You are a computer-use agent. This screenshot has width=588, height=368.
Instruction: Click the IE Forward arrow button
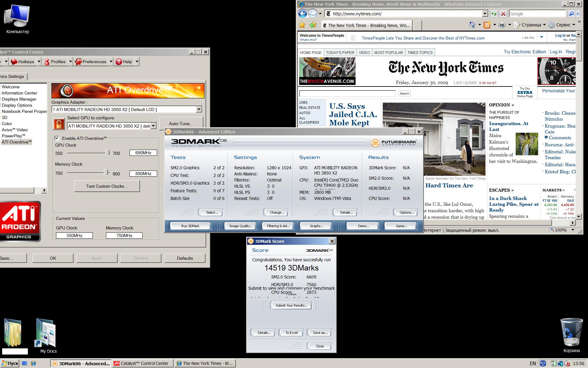pyautogui.click(x=312, y=13)
